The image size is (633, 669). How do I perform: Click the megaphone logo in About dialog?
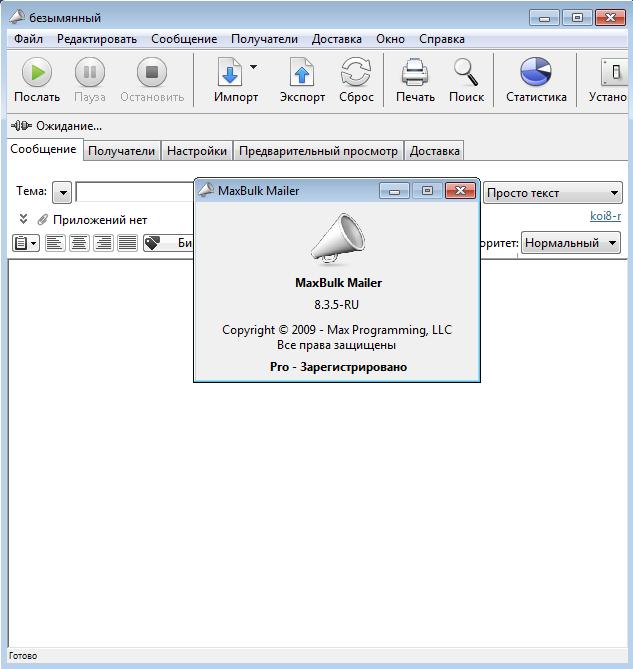pyautogui.click(x=337, y=237)
